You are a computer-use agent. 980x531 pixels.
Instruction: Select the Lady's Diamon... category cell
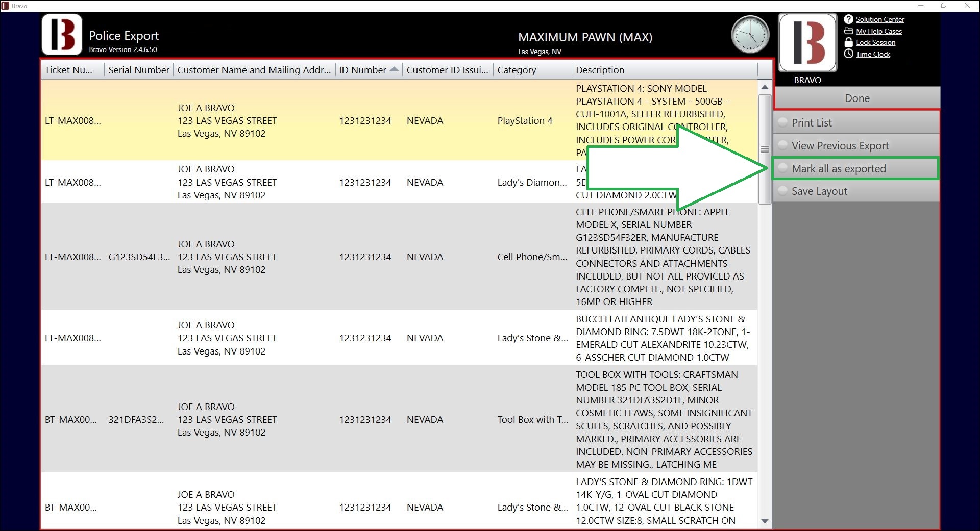click(x=532, y=182)
